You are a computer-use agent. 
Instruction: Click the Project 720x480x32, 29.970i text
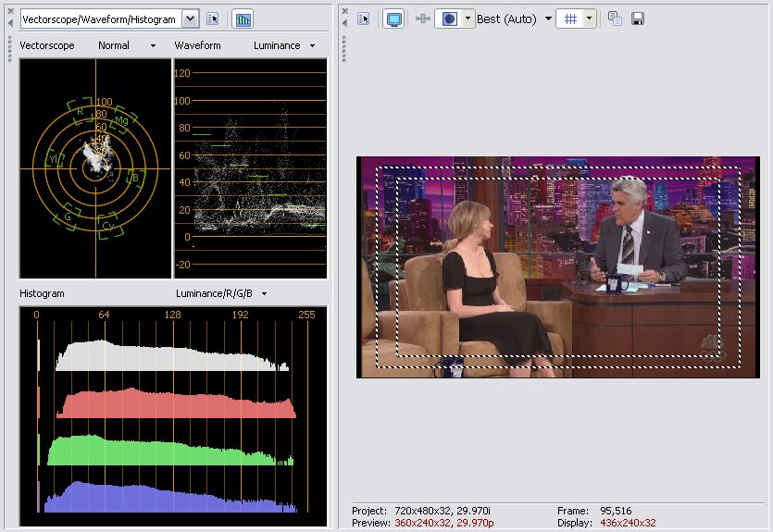point(421,511)
